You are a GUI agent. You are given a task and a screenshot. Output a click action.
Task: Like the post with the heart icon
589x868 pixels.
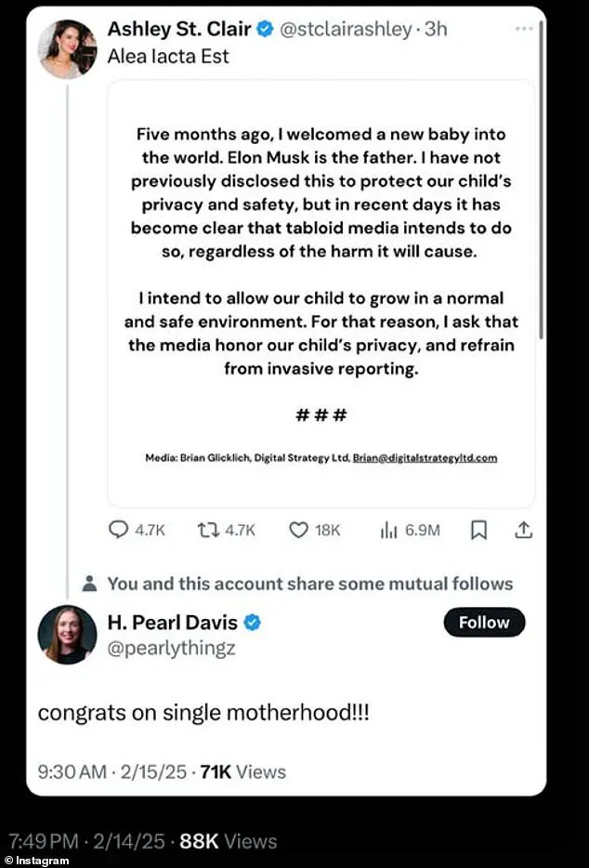[x=298, y=530]
